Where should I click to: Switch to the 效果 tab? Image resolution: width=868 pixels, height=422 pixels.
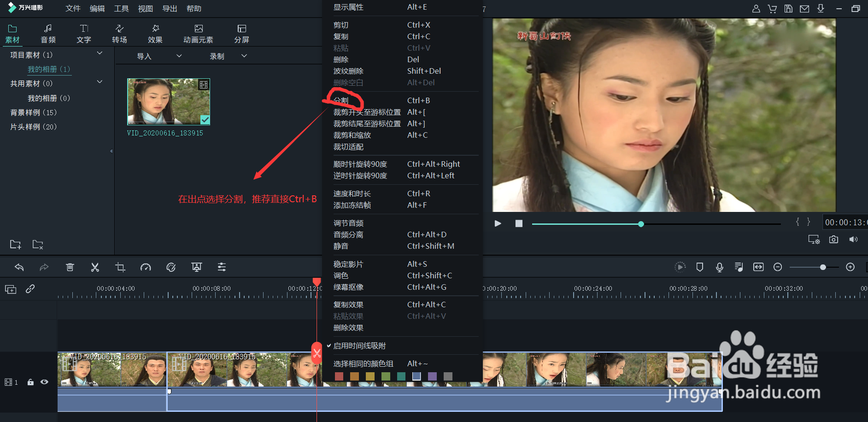(155, 34)
